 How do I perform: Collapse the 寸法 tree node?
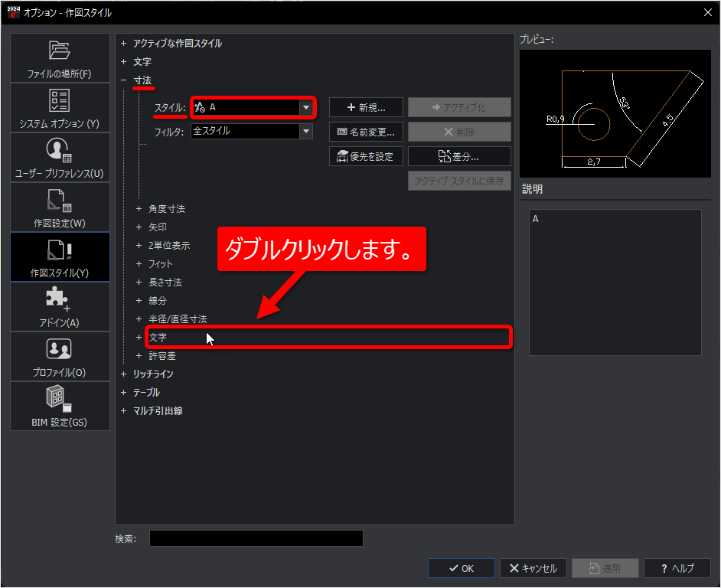pyautogui.click(x=124, y=80)
